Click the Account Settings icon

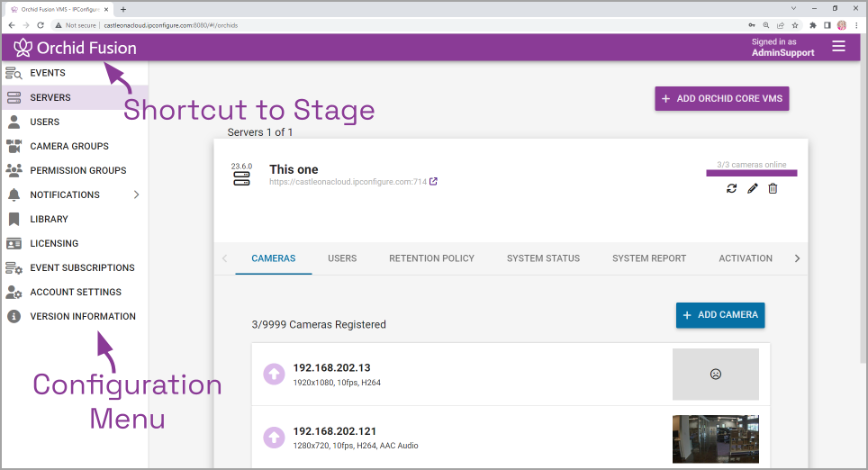coord(14,293)
